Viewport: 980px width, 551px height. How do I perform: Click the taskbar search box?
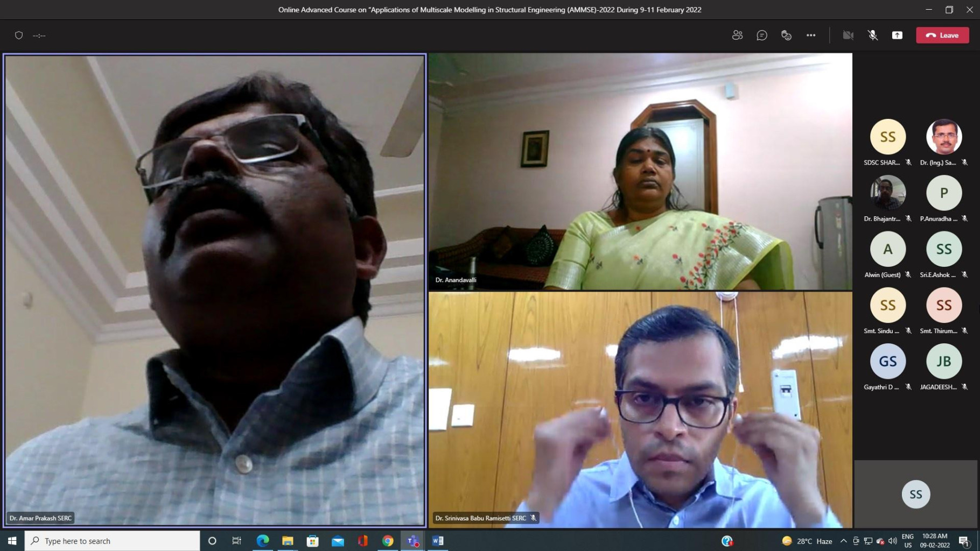click(x=112, y=541)
